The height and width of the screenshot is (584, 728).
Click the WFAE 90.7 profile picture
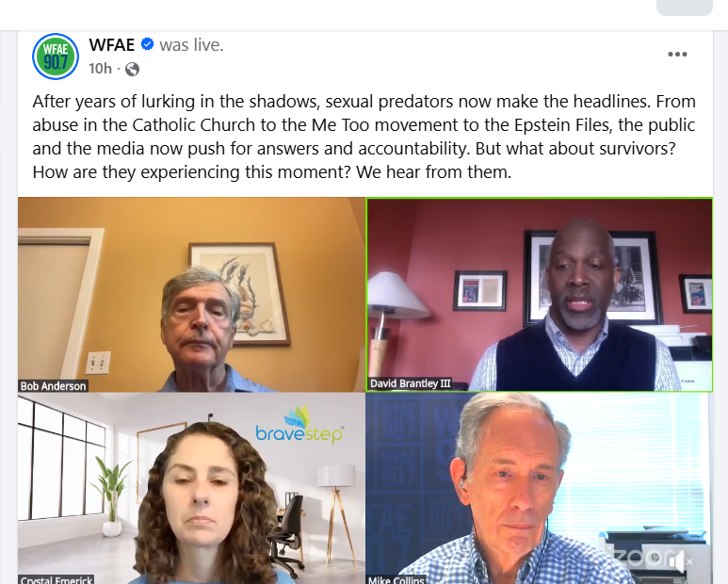coord(56,57)
